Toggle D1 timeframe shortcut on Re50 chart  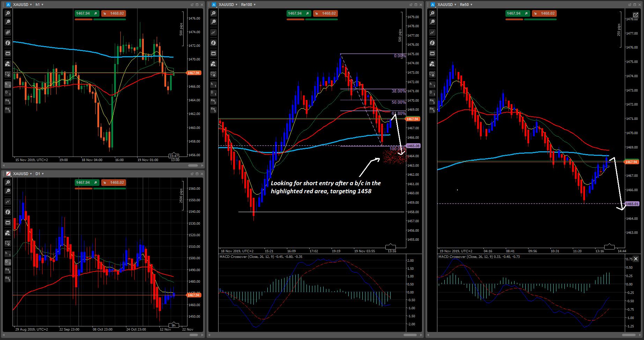click(x=432, y=93)
